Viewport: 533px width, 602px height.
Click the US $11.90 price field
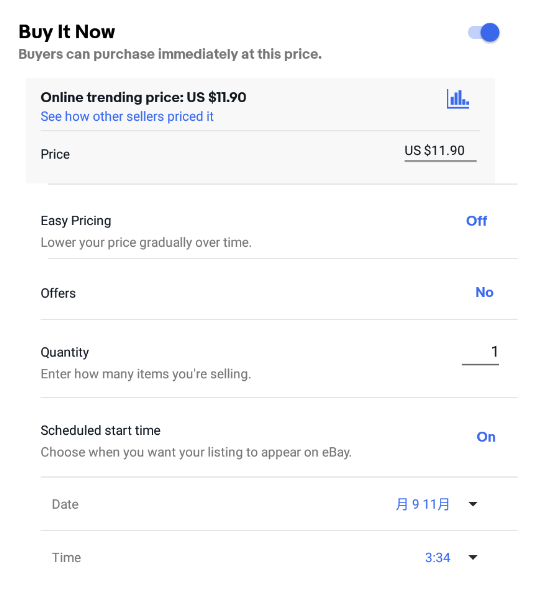point(440,151)
